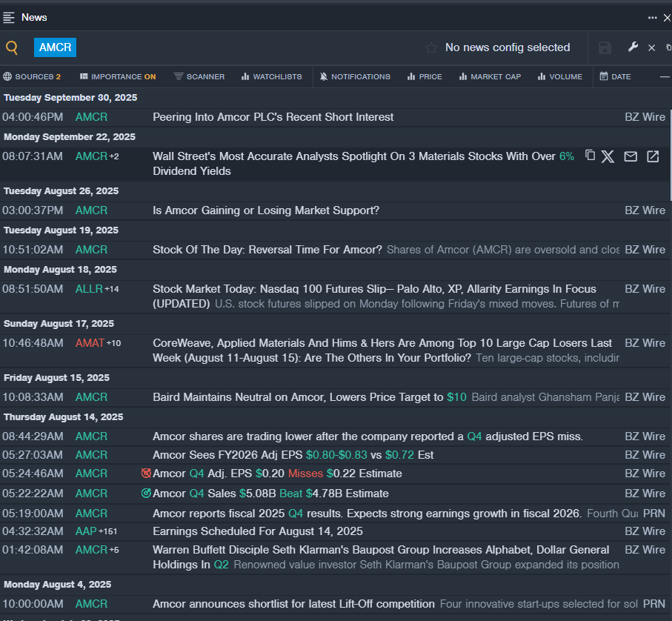
Task: Star the news config as favorite
Action: (431, 48)
